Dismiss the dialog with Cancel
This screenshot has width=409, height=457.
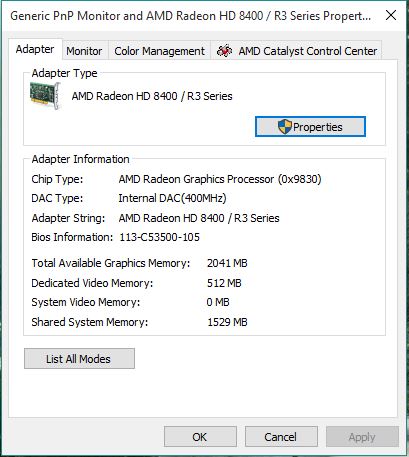point(281,437)
